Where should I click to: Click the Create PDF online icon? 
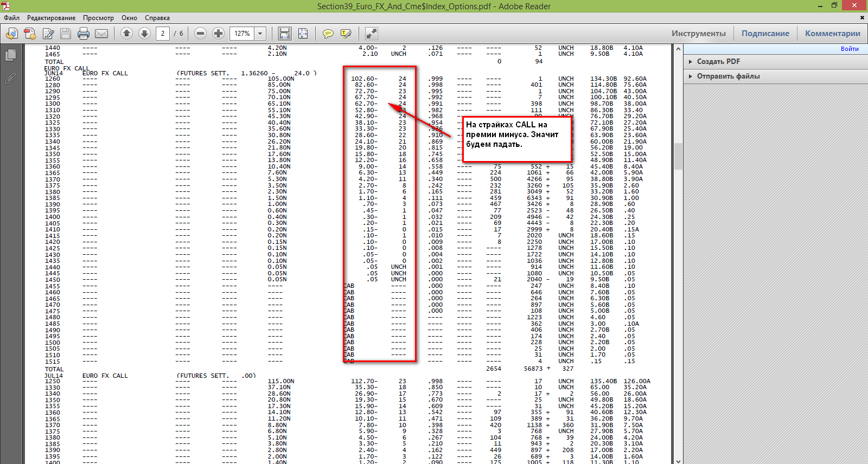30,34
